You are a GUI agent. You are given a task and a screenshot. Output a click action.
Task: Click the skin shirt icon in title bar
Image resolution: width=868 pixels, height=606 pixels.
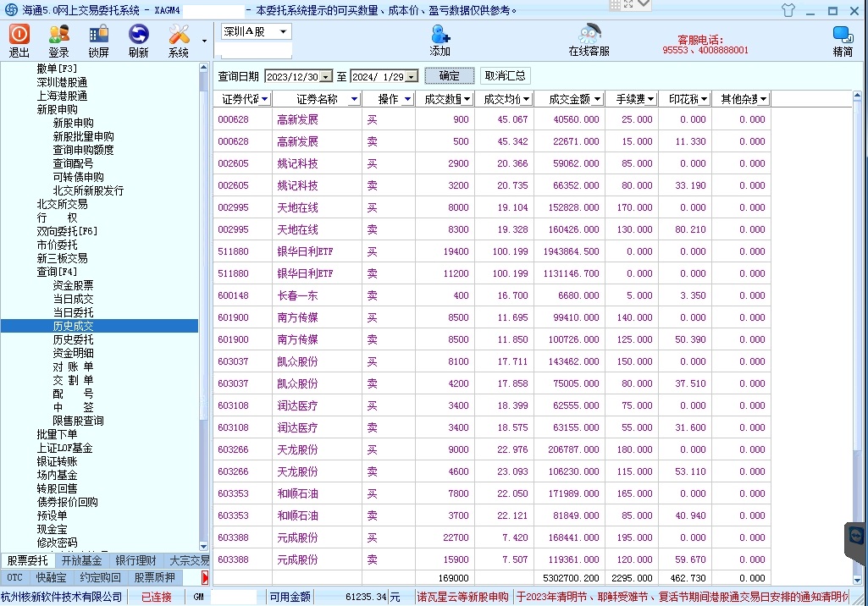pyautogui.click(x=788, y=10)
